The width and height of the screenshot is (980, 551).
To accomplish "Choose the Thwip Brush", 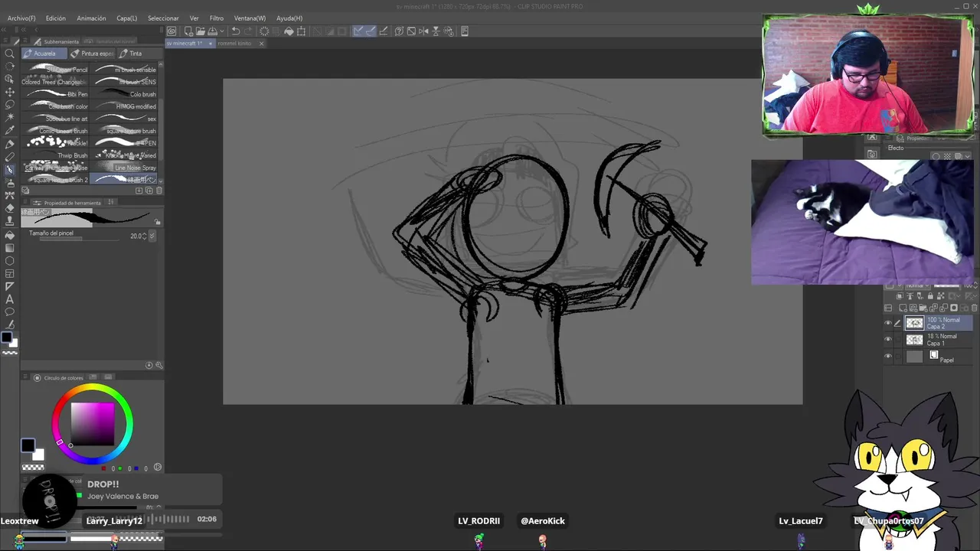I will coord(57,155).
